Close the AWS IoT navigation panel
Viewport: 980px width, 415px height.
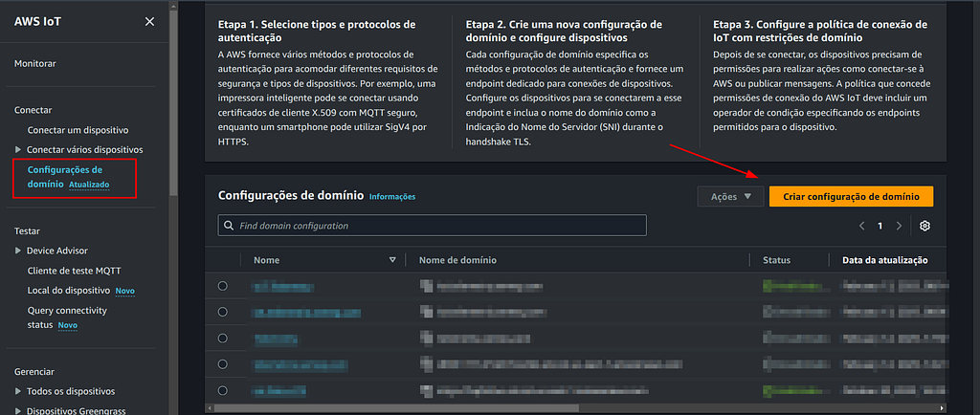149,22
